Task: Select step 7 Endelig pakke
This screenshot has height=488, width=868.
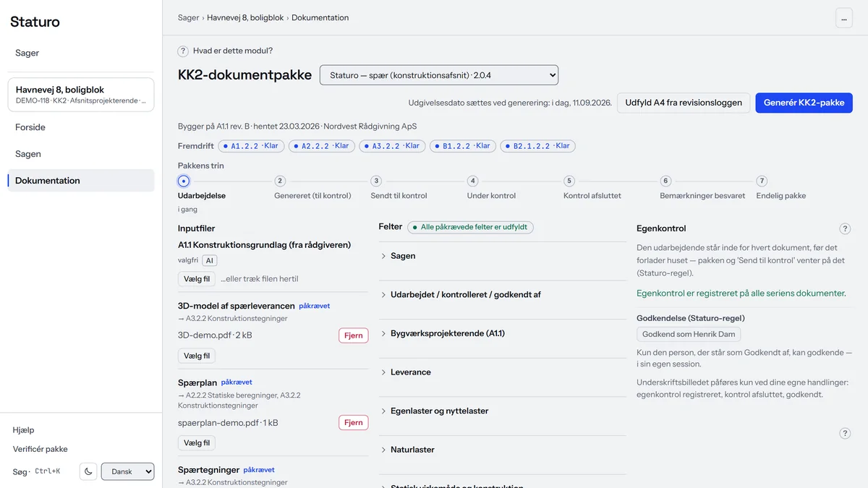Action: [x=762, y=181]
